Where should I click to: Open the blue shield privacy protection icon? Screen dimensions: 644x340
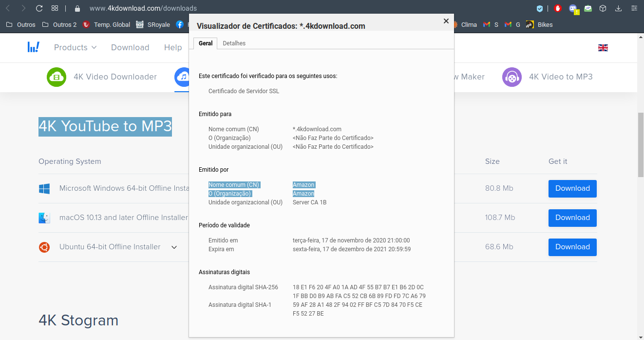[x=540, y=8]
